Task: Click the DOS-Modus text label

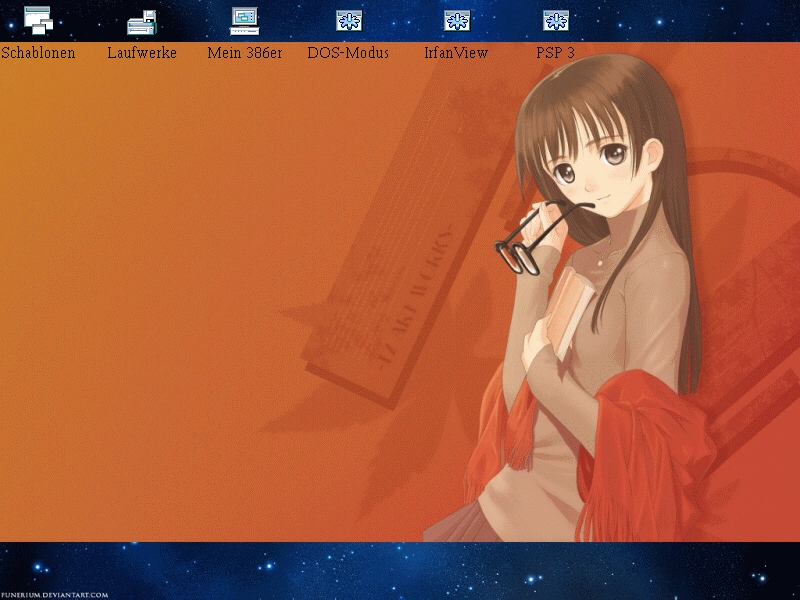Action: (348, 53)
